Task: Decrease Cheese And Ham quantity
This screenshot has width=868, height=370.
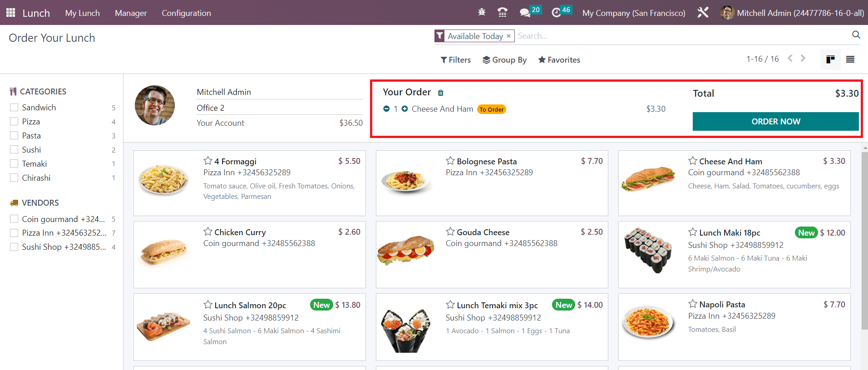Action: [386, 109]
